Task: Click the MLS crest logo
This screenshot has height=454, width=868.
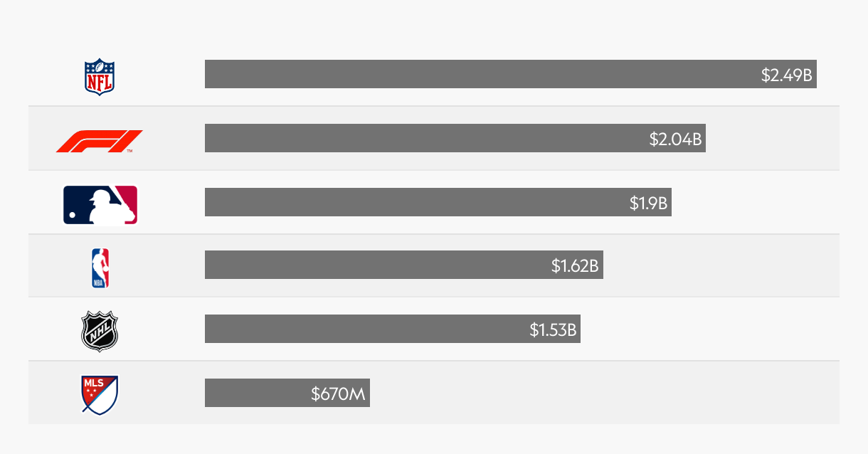Action: (x=99, y=395)
